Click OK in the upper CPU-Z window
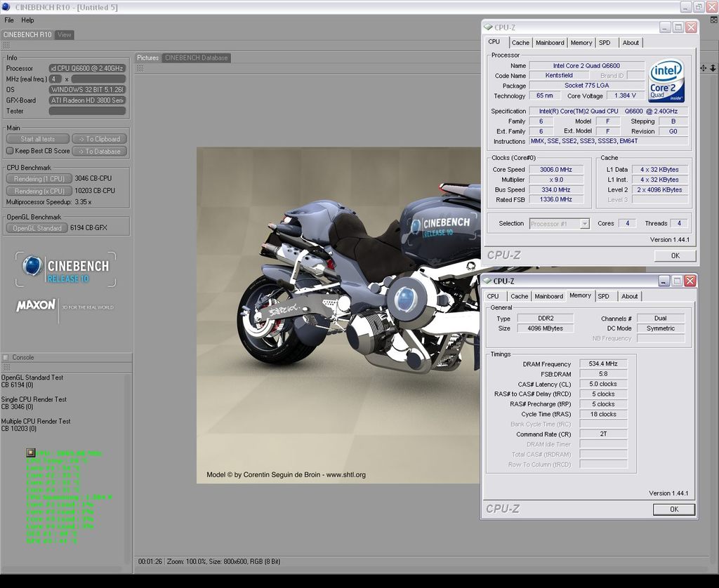The height and width of the screenshot is (588, 719). 675,255
